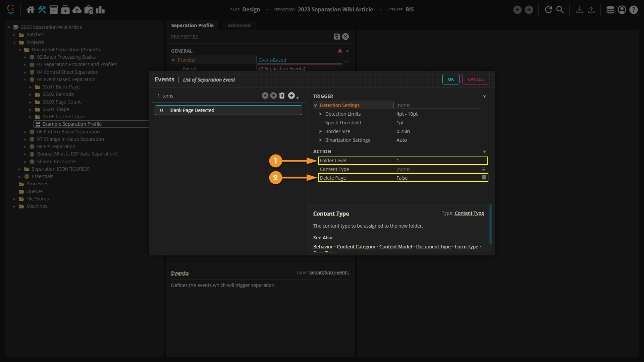Collapse the Detection Settings group
Image resolution: width=644 pixels, height=362 pixels.
[x=315, y=106]
